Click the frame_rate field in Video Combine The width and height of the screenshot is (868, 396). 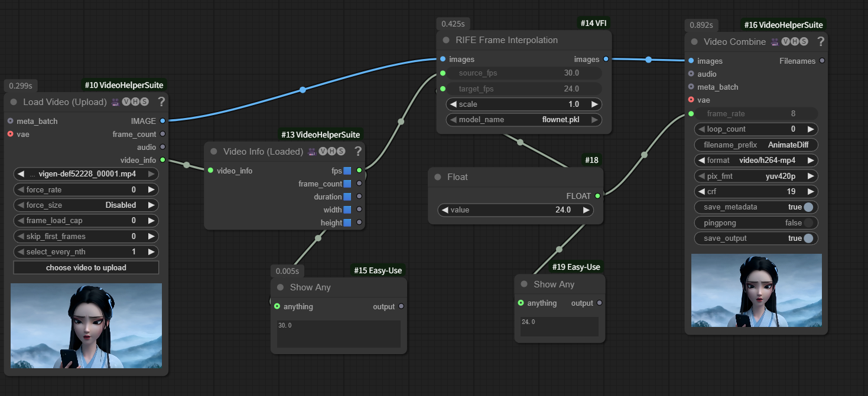click(x=756, y=113)
